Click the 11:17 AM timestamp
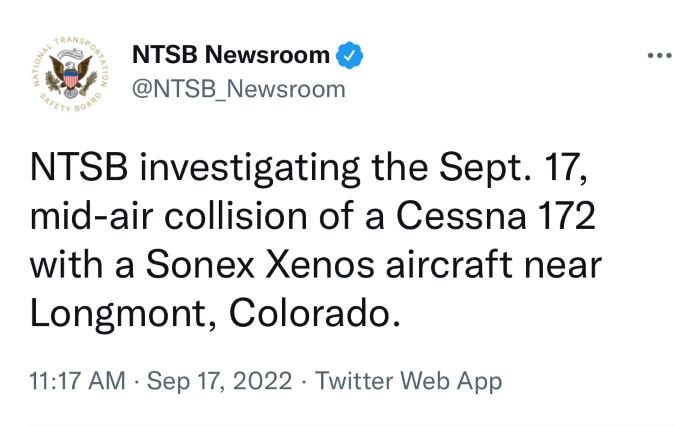The image size is (700, 426). 78,381
